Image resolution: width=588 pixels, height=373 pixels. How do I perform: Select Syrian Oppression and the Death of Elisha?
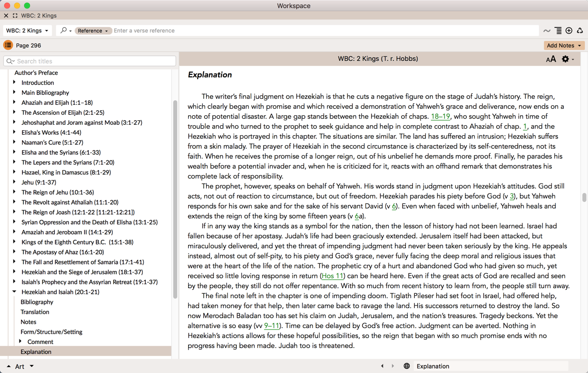(89, 222)
